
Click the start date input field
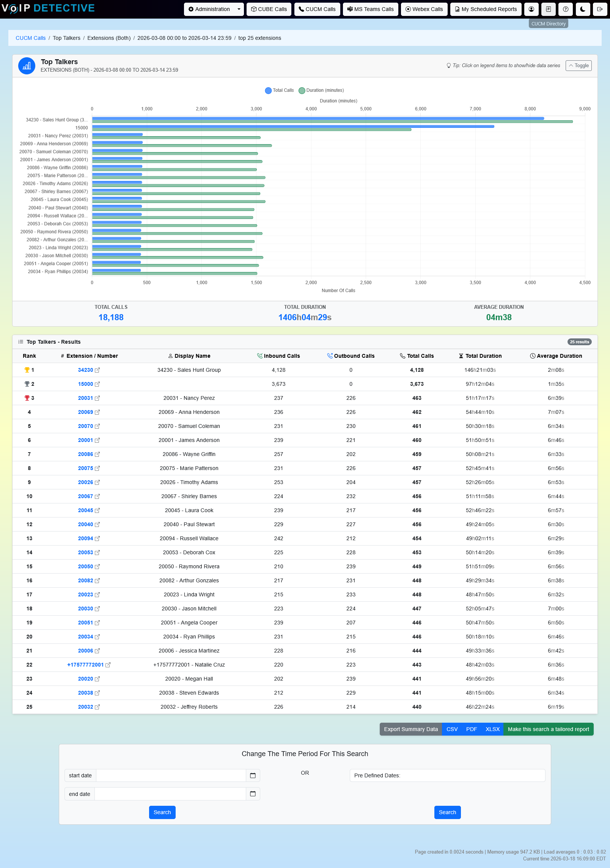(x=171, y=775)
